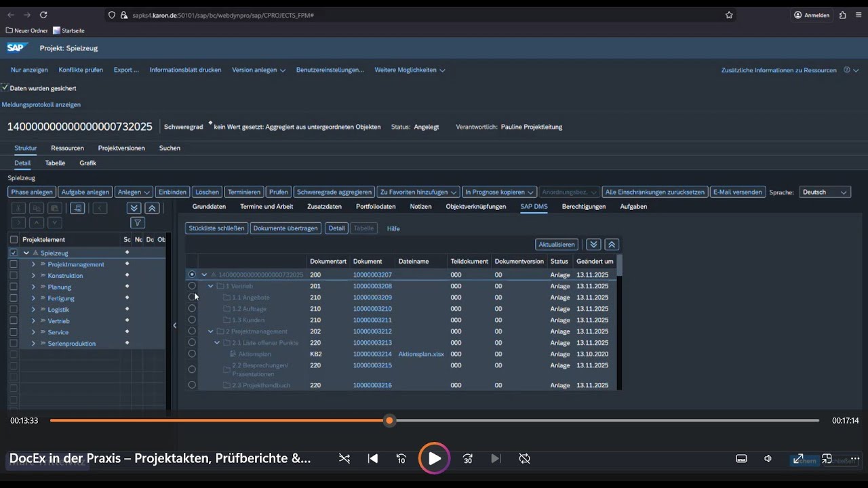This screenshot has width=868, height=488.
Task: Toggle repeat in the video player
Action: pos(524,459)
